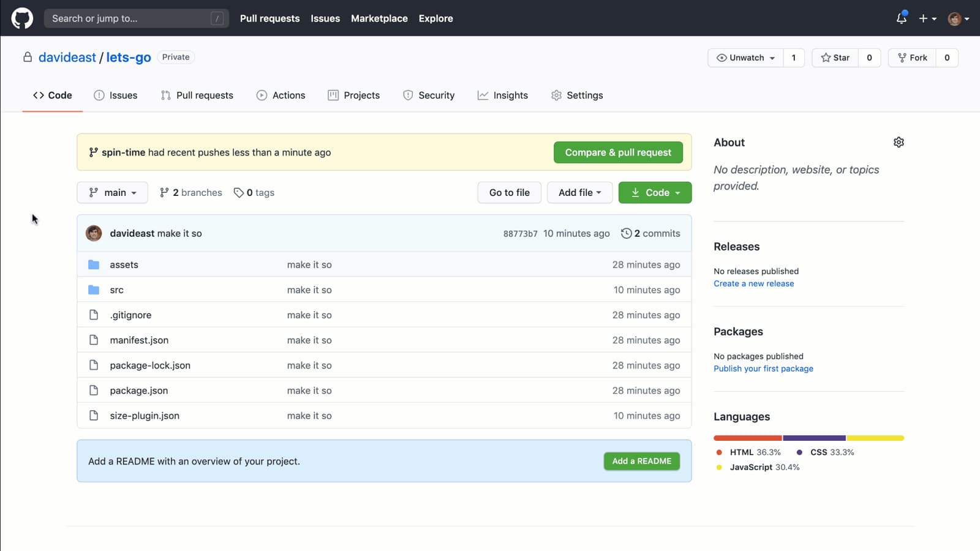
Task: Click the src folder icon
Action: tap(94, 290)
